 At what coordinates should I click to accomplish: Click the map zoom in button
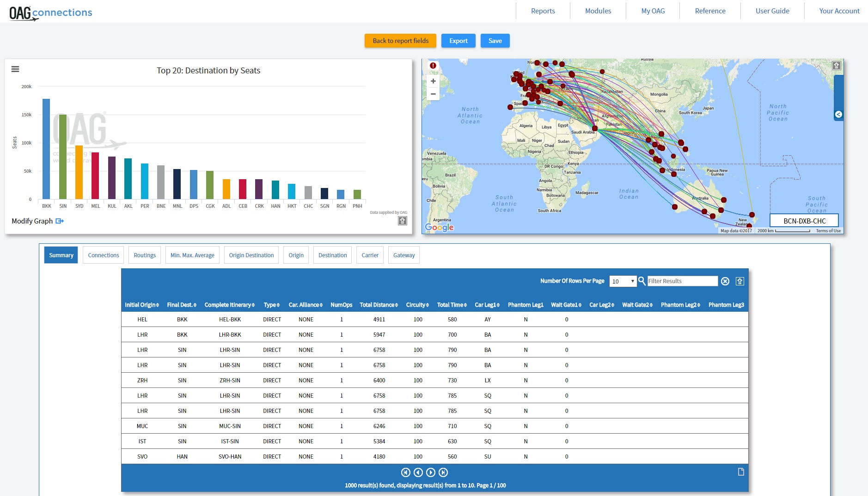pos(433,81)
